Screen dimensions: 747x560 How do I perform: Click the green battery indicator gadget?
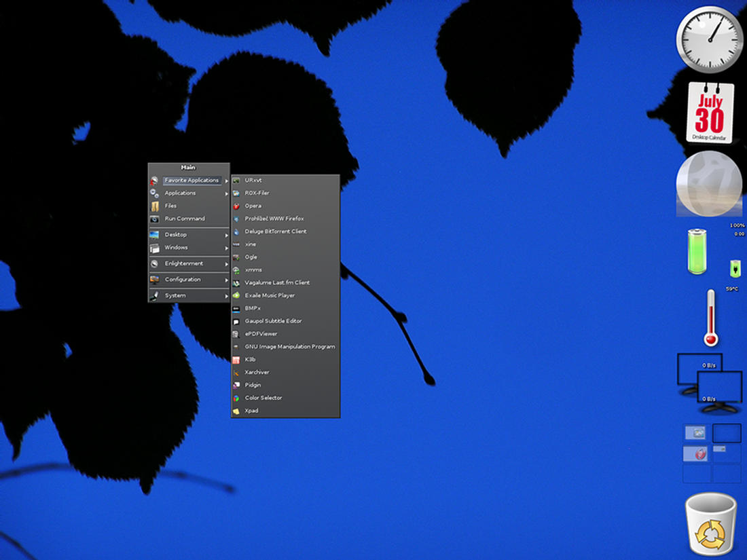click(698, 252)
